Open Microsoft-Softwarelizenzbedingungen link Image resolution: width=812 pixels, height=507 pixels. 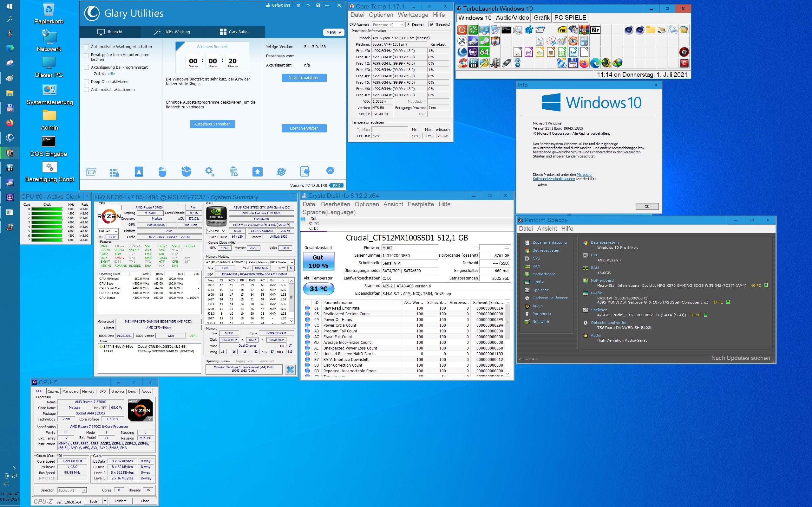pos(553,179)
